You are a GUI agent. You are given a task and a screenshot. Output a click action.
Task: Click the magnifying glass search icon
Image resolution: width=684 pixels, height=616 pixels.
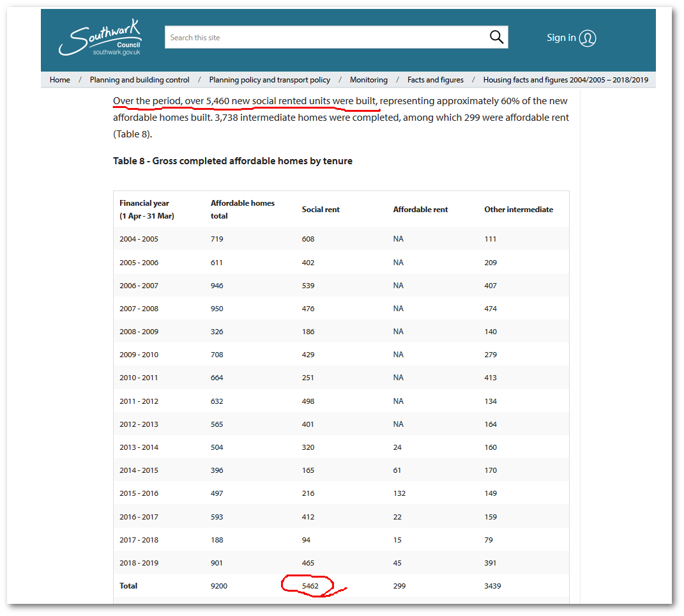[x=496, y=37]
